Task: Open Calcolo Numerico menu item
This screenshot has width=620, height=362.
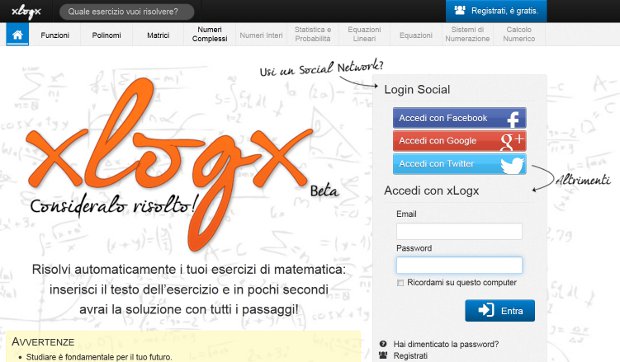Action: 519,34
